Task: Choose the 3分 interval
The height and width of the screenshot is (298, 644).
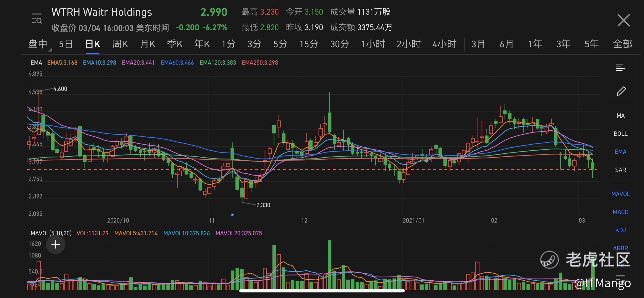Action: point(254,44)
